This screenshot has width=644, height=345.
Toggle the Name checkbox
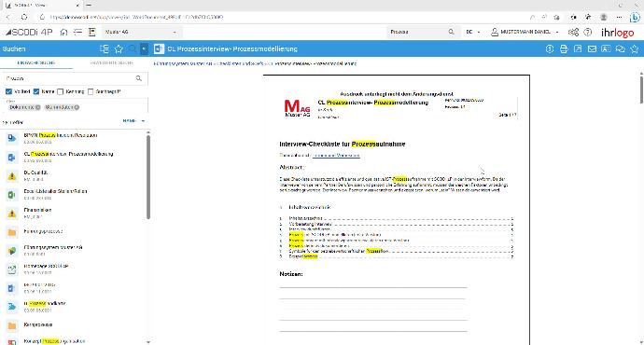(x=36, y=91)
